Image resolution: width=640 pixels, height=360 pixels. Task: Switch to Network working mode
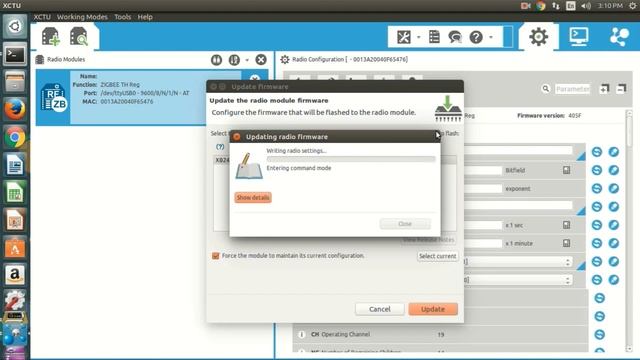pos(619,37)
